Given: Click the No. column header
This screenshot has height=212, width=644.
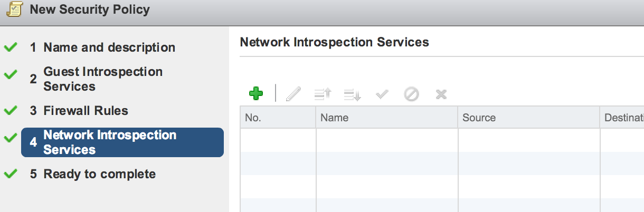Looking at the screenshot, I should click(278, 118).
